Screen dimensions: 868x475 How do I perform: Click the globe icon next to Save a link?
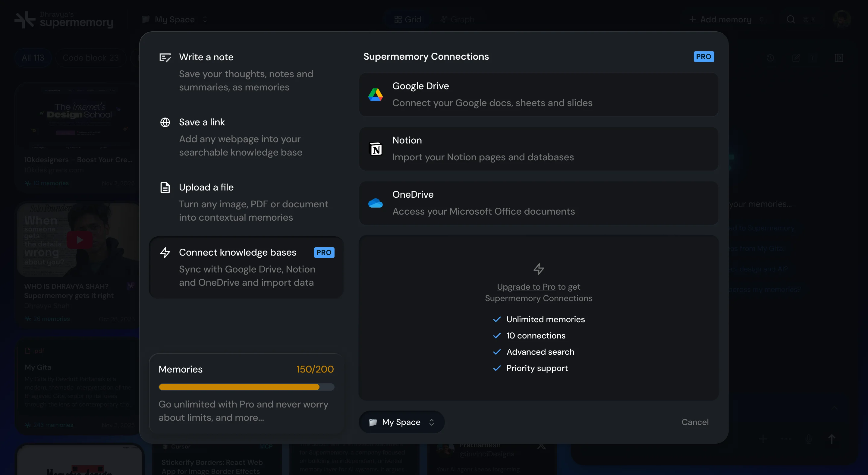tap(165, 122)
